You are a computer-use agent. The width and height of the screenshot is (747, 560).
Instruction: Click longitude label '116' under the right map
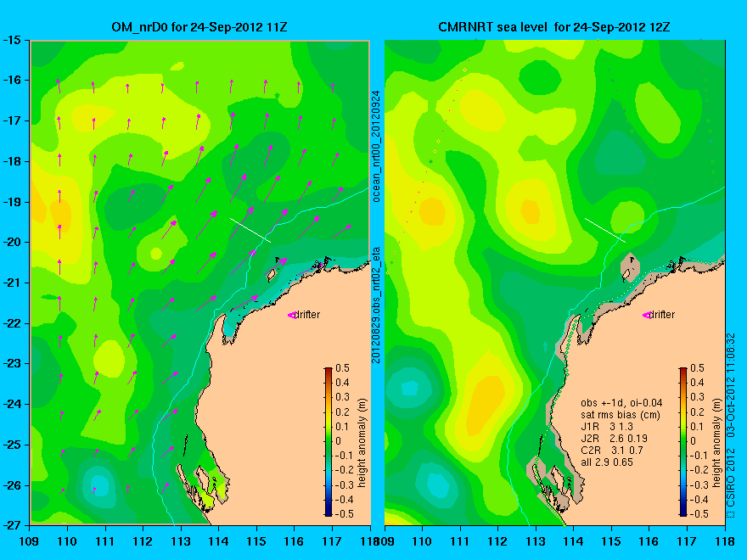pos(649,541)
